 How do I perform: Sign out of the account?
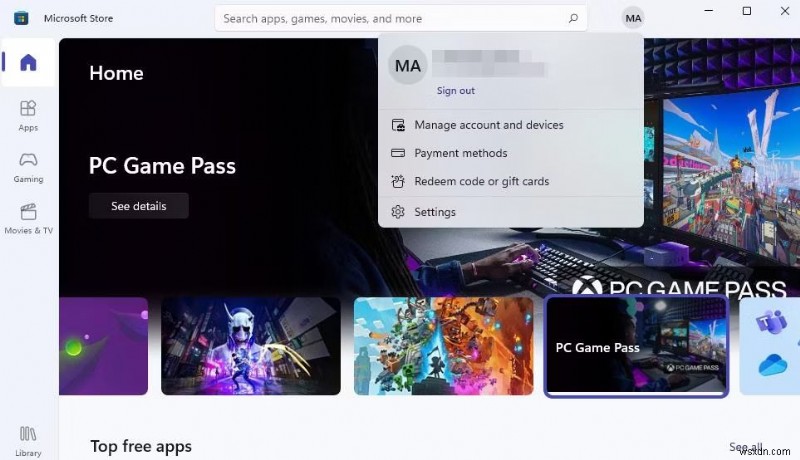(456, 91)
